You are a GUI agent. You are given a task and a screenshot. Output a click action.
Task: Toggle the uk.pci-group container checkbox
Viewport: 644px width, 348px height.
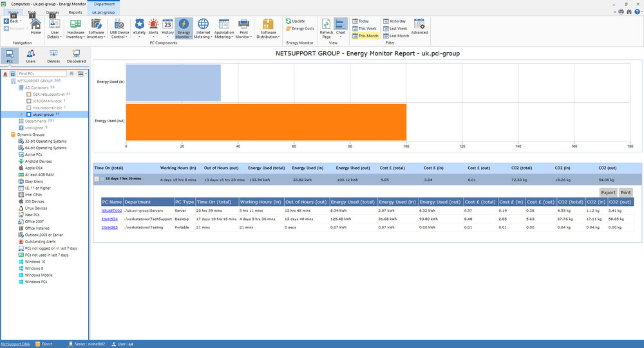(x=29, y=114)
